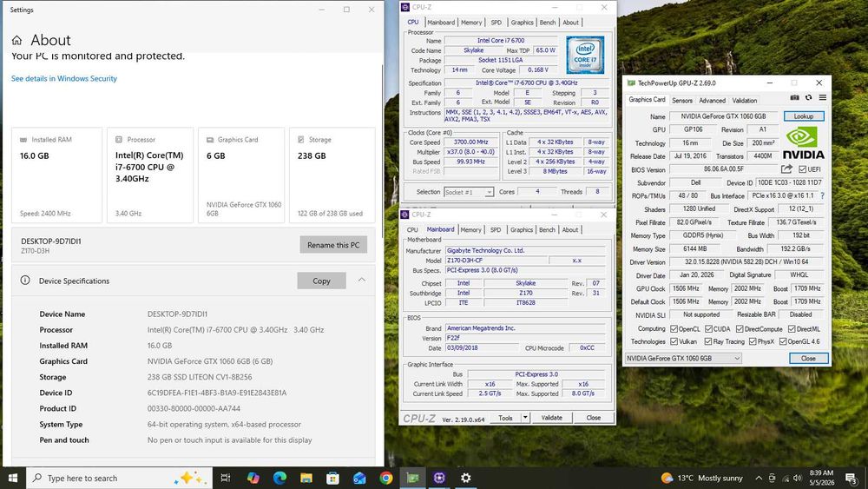868x489 pixels.
Task: Open the Windows Start menu
Action: coord(13,478)
